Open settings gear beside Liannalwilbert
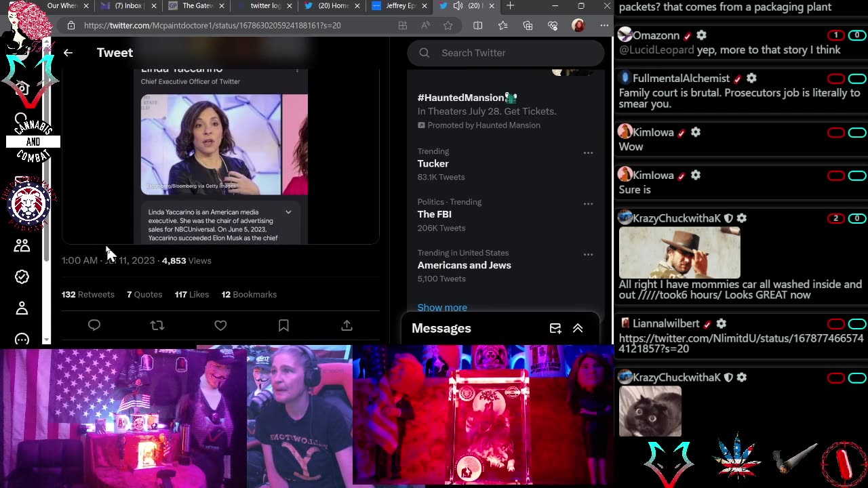The height and width of the screenshot is (488, 868). click(721, 323)
